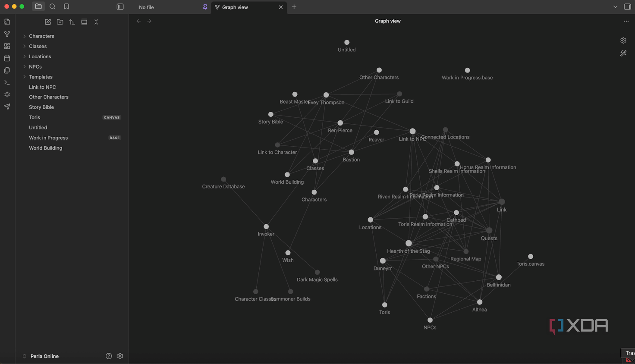Create a new folder in file explorer
635x364 pixels.
tap(60, 22)
